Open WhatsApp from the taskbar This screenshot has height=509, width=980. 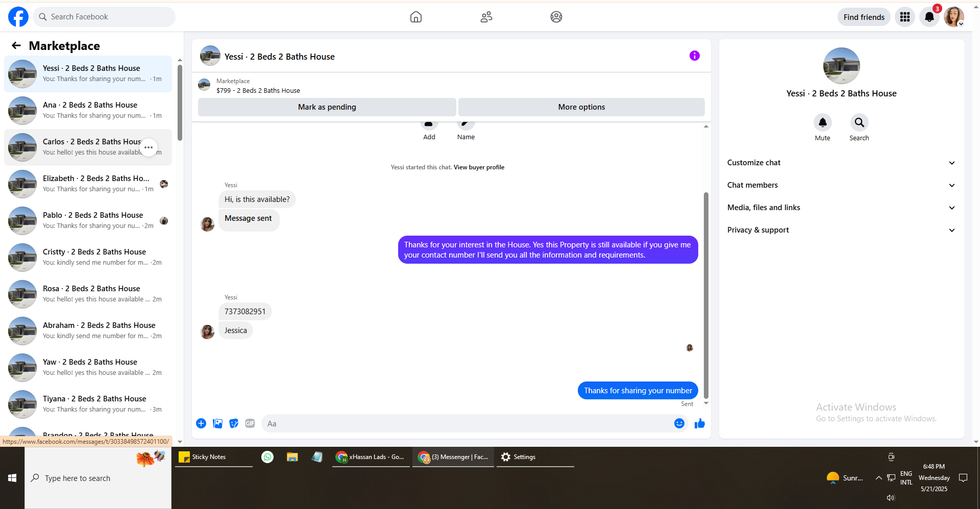pos(267,457)
